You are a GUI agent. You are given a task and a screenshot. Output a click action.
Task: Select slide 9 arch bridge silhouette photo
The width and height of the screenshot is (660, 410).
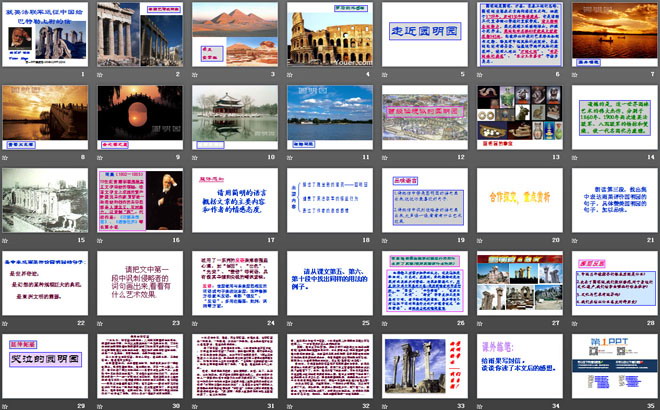click(x=140, y=117)
